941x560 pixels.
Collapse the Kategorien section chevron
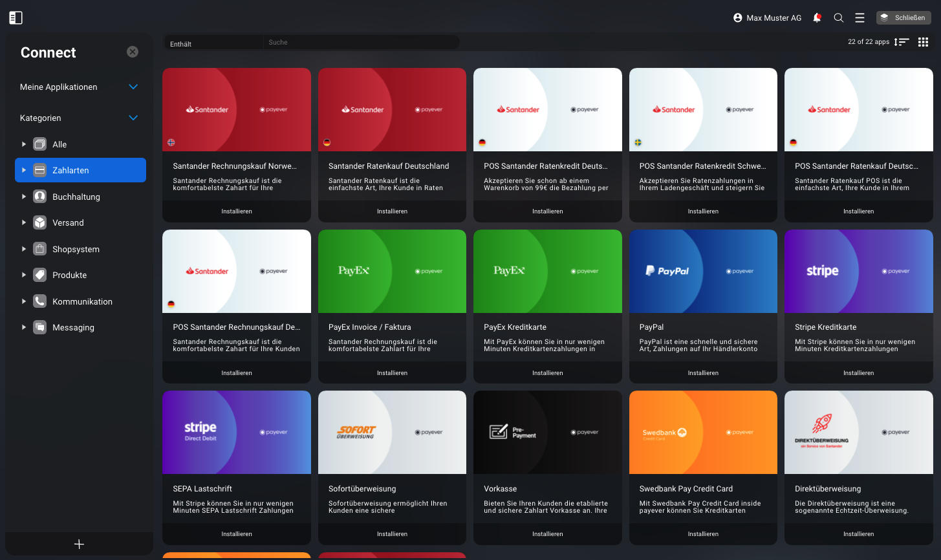[x=133, y=118]
